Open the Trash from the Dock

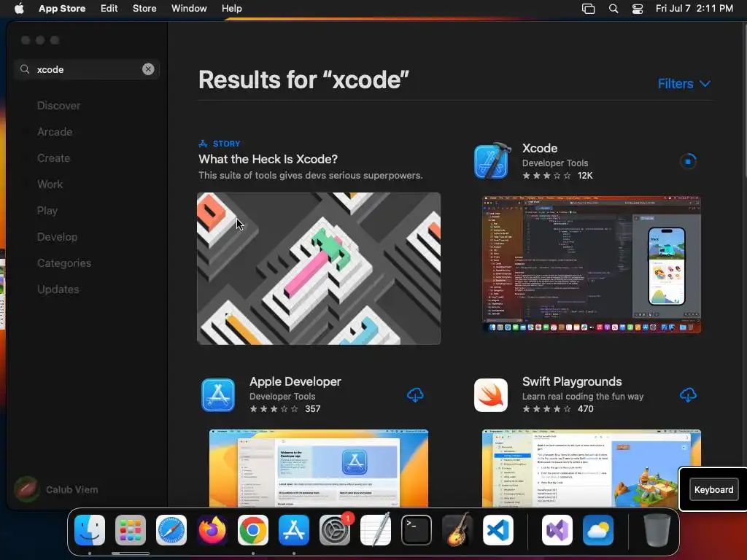click(x=657, y=530)
